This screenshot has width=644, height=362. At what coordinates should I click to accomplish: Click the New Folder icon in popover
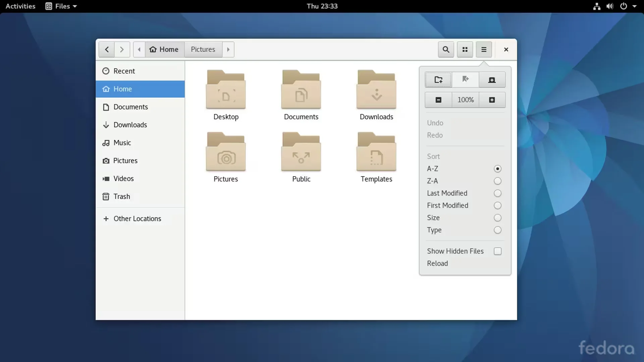[x=438, y=80]
